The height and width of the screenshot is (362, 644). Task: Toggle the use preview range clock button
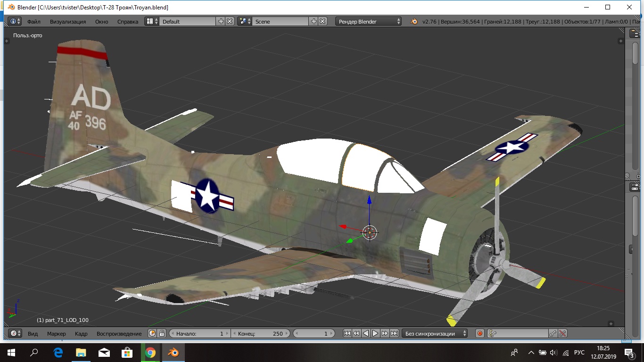click(x=152, y=333)
